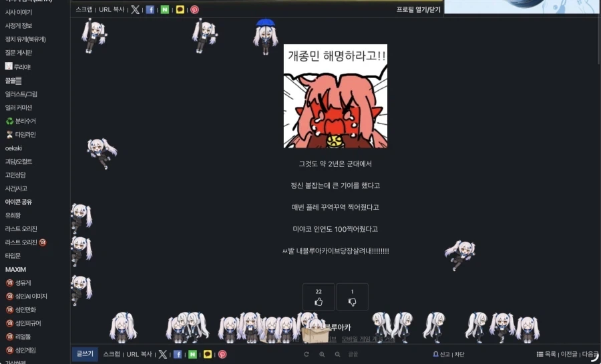Image resolution: width=601 pixels, height=364 pixels.
Task: Open 질문 게시판 board
Action: point(19,53)
